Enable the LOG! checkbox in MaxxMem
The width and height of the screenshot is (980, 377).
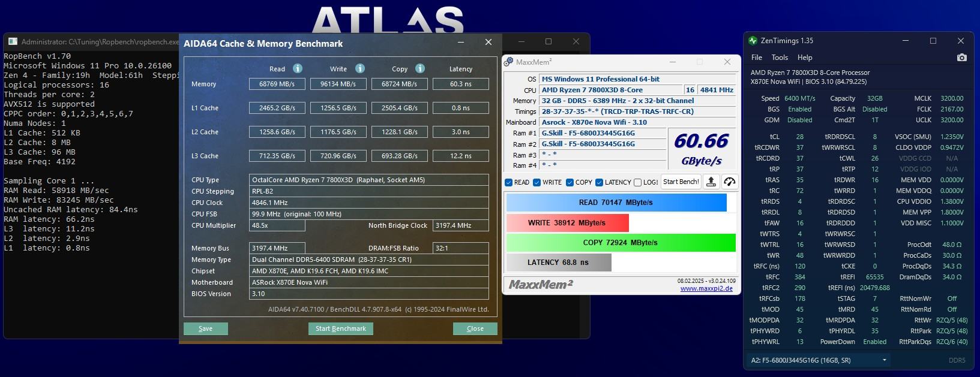[x=637, y=182]
